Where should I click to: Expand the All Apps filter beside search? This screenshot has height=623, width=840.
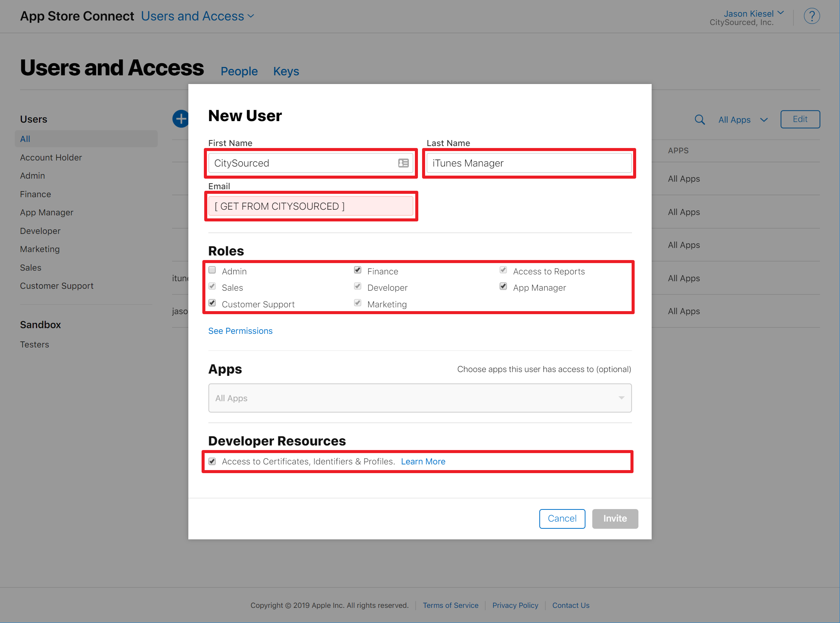(x=743, y=120)
